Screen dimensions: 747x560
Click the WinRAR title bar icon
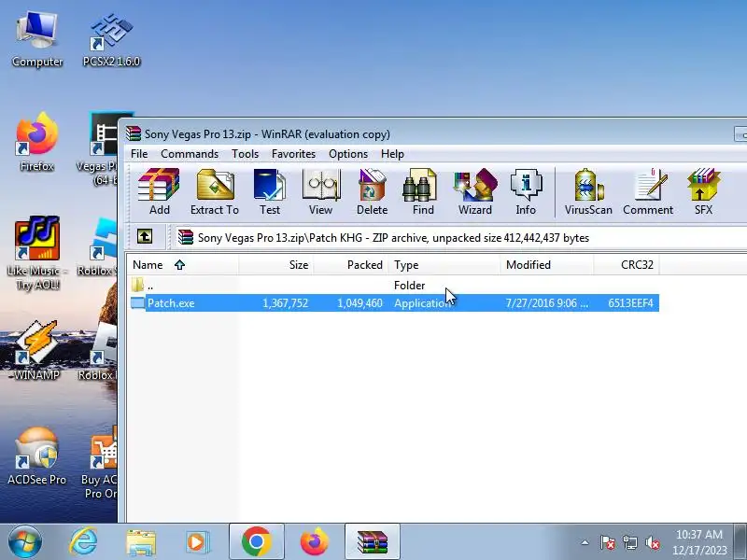(x=134, y=133)
